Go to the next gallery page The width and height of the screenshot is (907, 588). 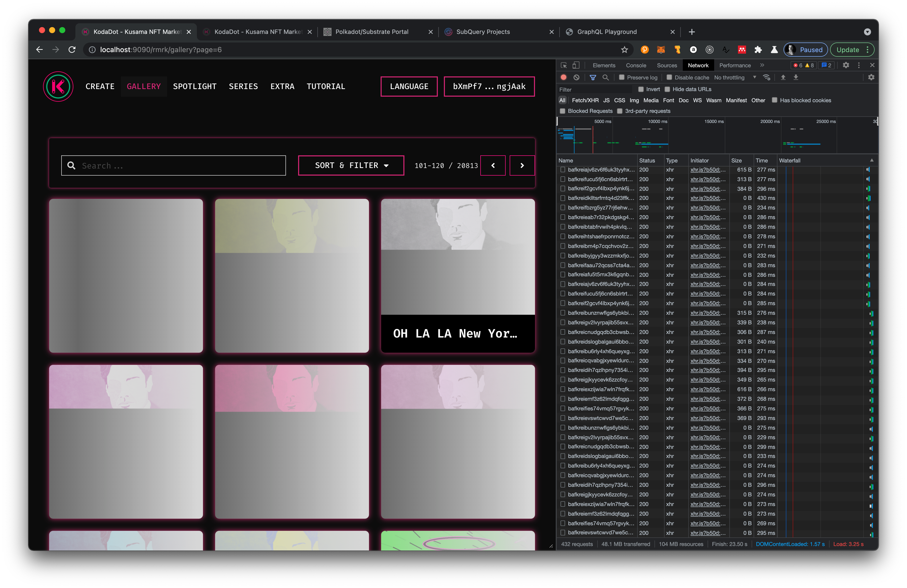[x=522, y=165]
